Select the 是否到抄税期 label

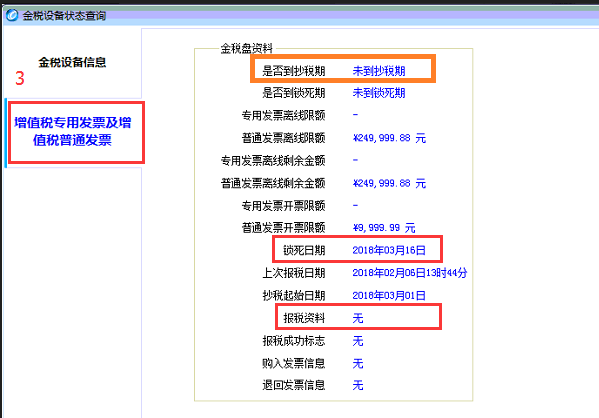[294, 71]
